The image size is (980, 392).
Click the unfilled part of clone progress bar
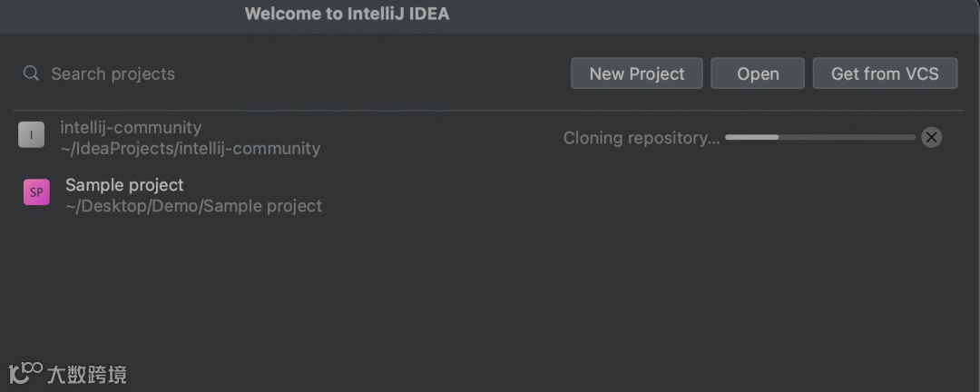click(x=847, y=137)
